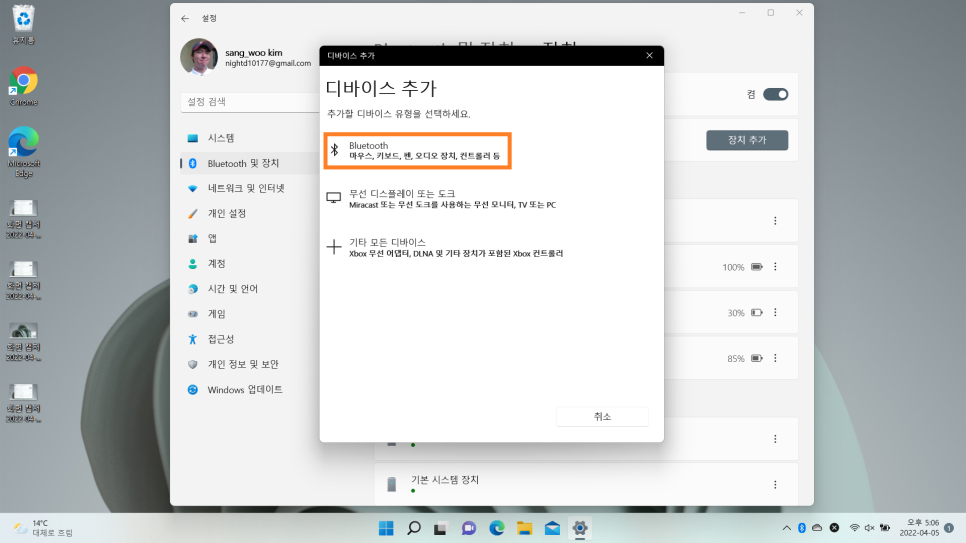The height and width of the screenshot is (543, 966).
Task: Close the 디바이스 추가 dialog
Action: click(649, 55)
